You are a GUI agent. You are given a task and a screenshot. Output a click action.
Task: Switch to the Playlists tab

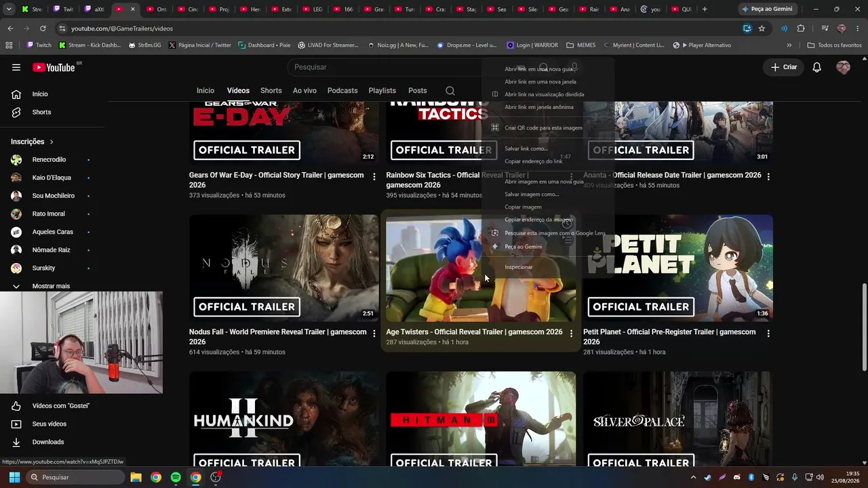click(382, 91)
